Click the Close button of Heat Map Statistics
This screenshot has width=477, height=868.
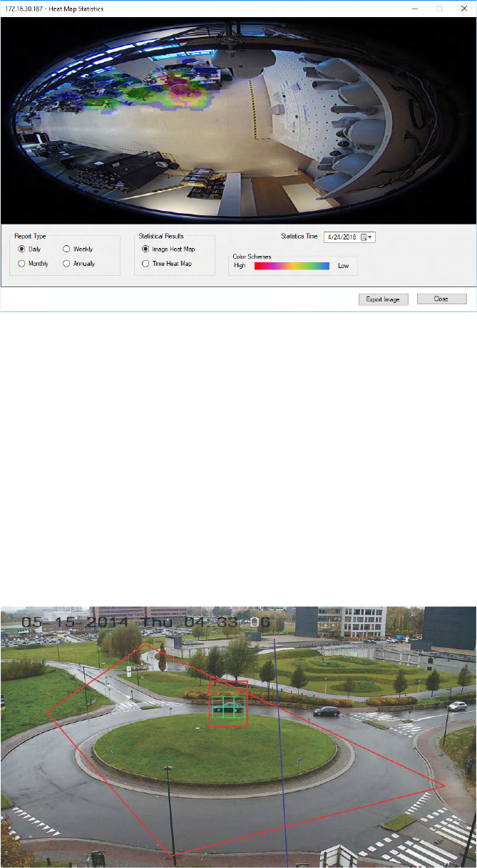click(x=441, y=299)
